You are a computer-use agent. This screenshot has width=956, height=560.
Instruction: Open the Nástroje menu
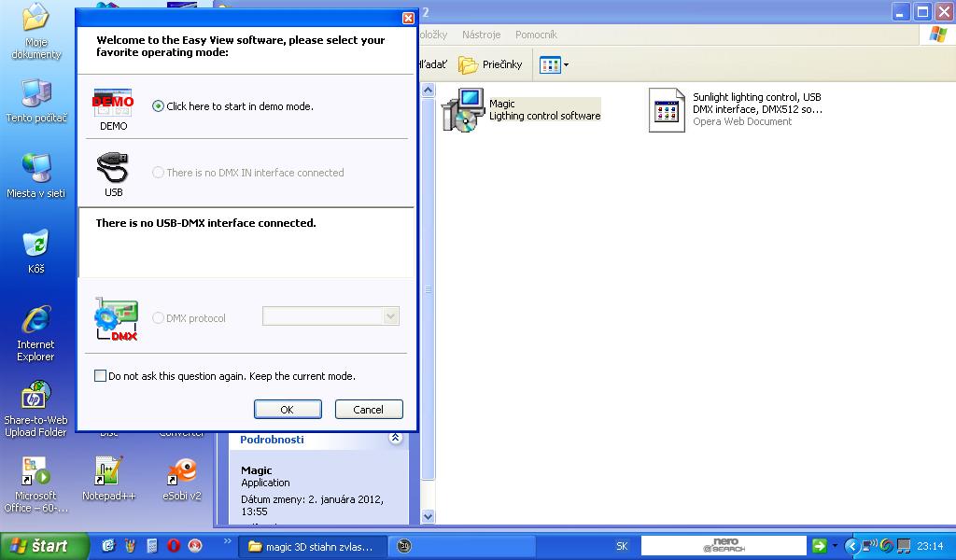point(481,35)
